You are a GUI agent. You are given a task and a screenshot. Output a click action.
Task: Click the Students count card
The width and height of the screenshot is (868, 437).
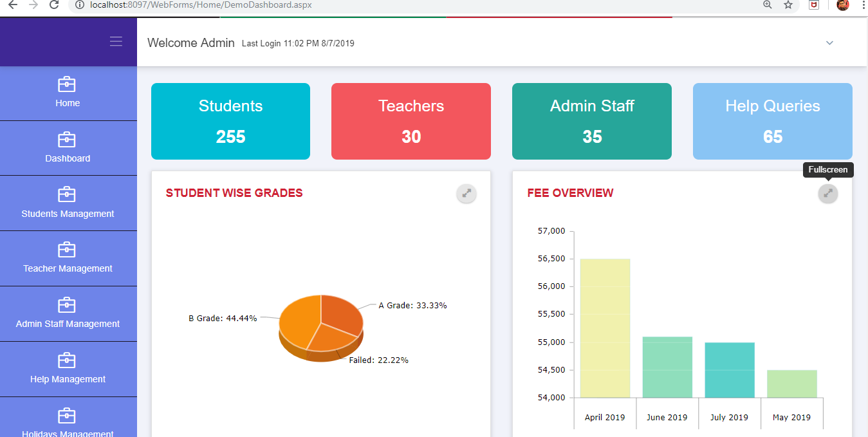coord(230,121)
